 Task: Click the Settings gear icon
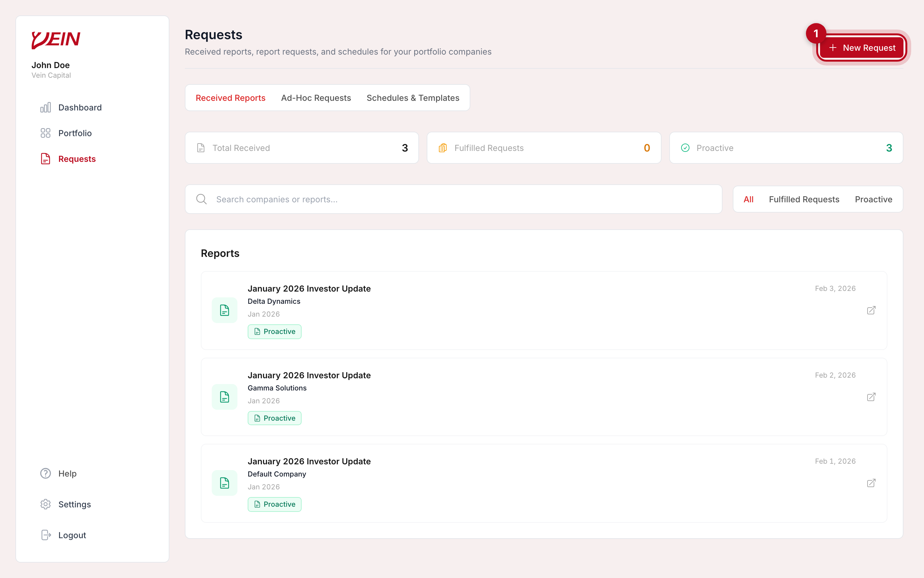coord(46,504)
